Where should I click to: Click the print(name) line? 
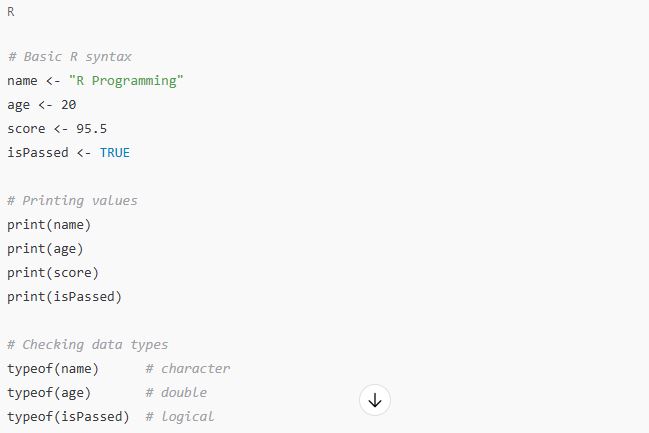pos(49,225)
